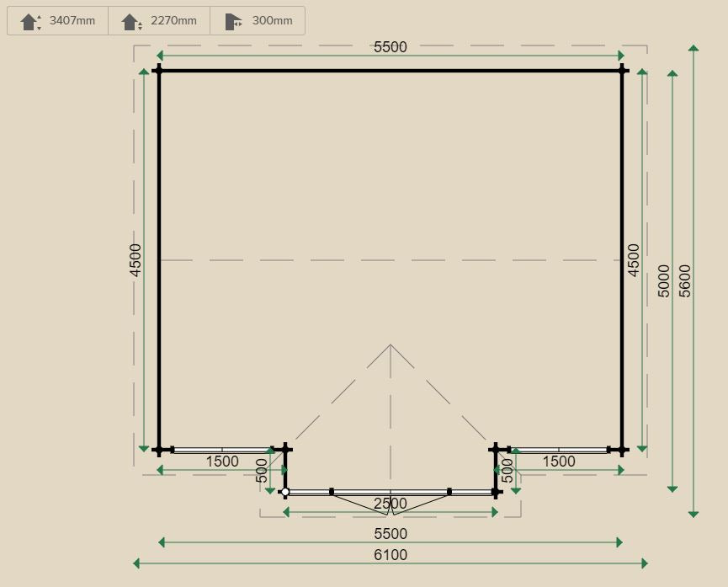The height and width of the screenshot is (587, 728).
Task: Click the left 1500 window dimension label
Action: point(222,462)
